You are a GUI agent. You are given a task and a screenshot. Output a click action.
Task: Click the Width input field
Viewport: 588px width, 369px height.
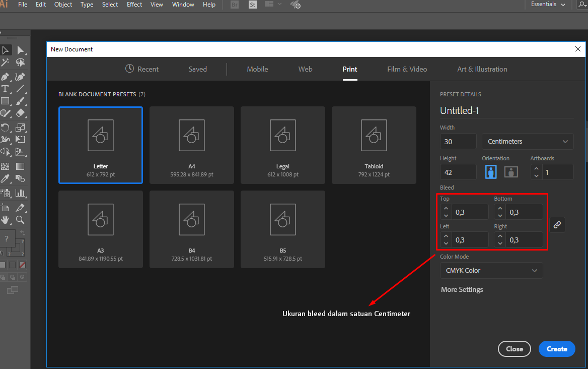point(458,142)
